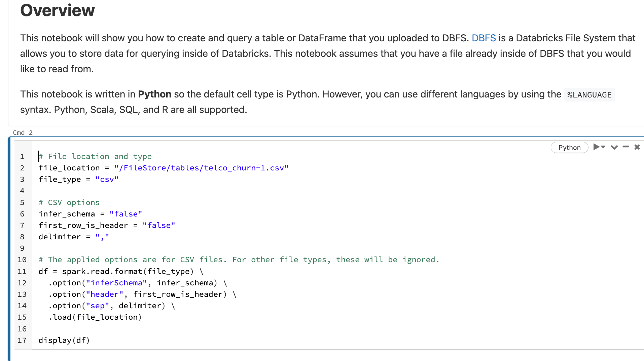Click the Cmd 2 cell label

click(x=23, y=132)
